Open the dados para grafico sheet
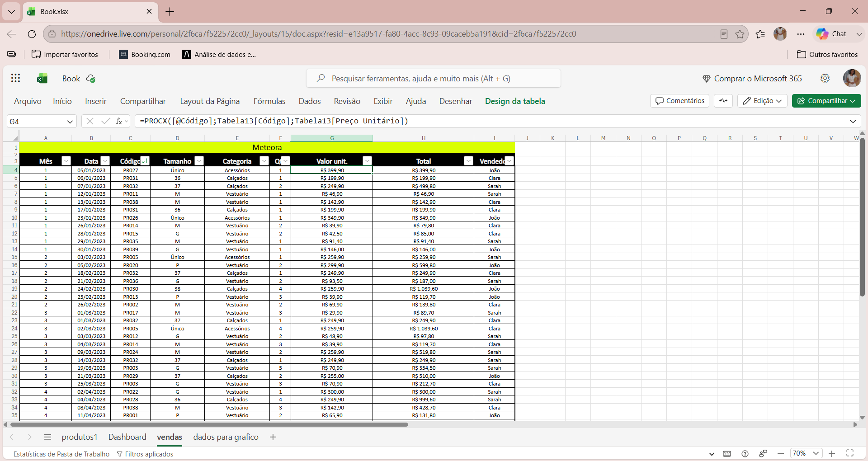 (226, 437)
